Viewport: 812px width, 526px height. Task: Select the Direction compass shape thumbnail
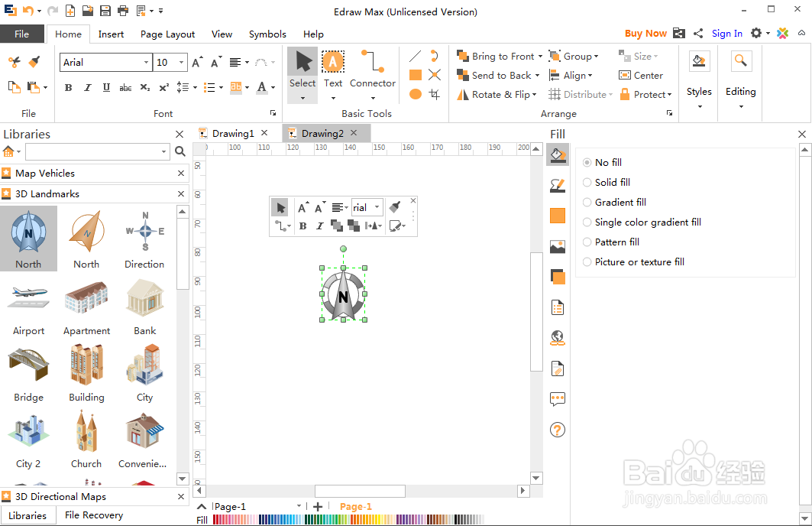(x=144, y=239)
